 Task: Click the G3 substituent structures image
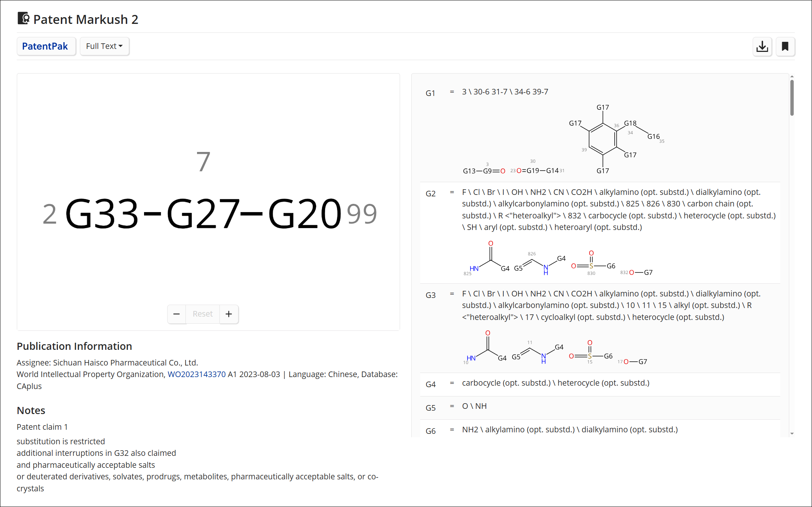[555, 348]
